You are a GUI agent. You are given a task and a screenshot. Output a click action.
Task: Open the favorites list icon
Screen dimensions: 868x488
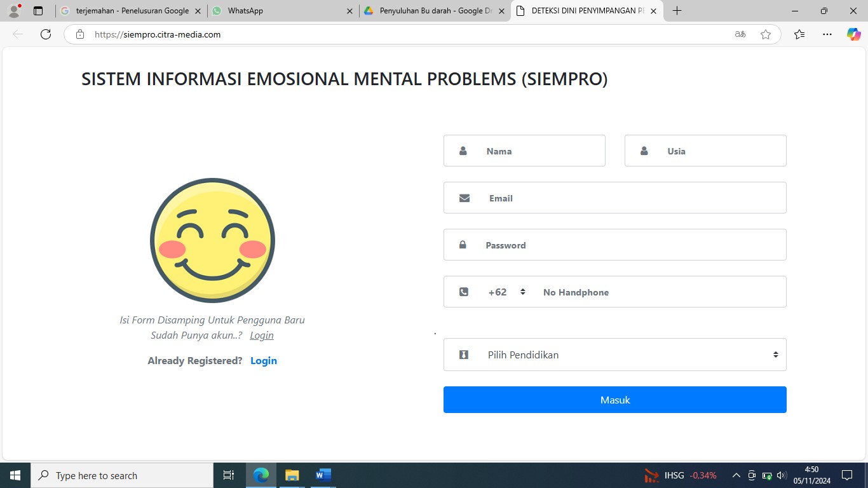click(799, 34)
